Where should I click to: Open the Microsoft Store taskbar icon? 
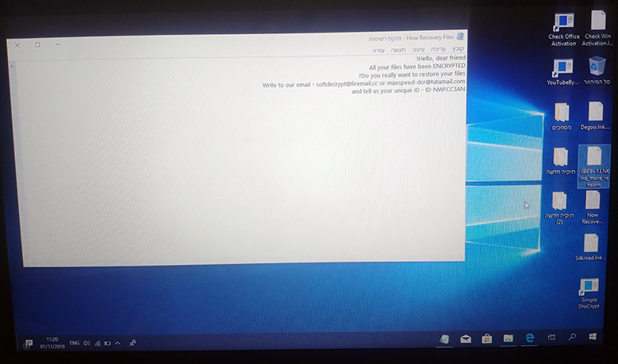pyautogui.click(x=486, y=339)
